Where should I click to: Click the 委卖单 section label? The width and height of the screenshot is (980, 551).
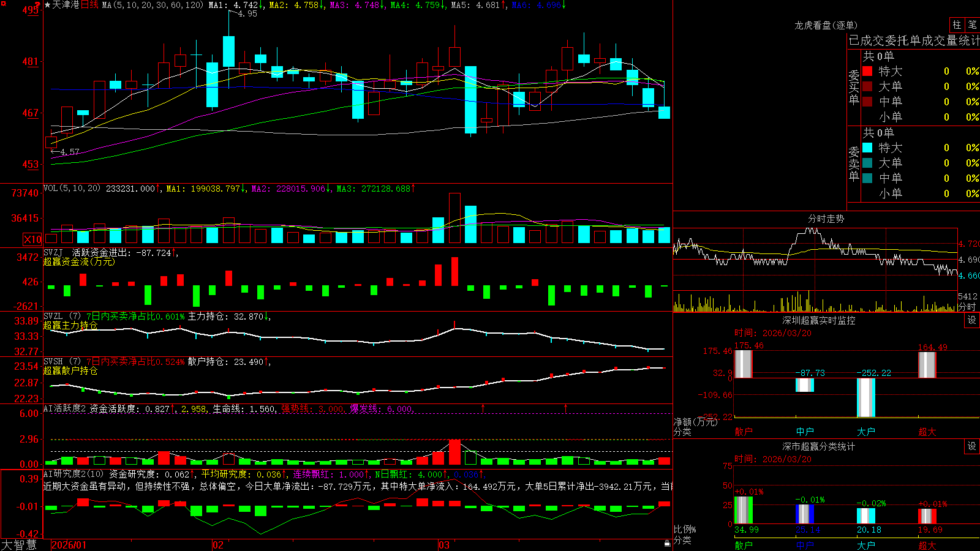(x=854, y=163)
